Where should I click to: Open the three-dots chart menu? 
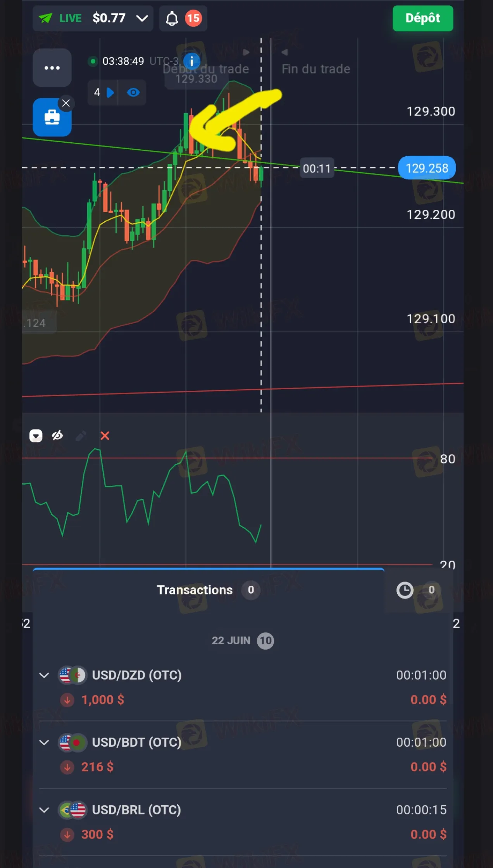point(52,68)
